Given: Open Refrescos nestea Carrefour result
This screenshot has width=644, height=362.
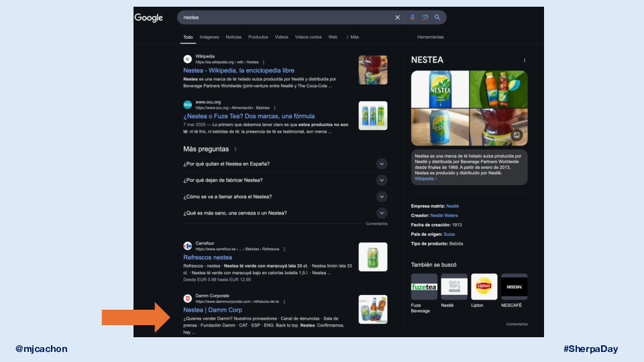Looking at the screenshot, I should [x=207, y=257].
